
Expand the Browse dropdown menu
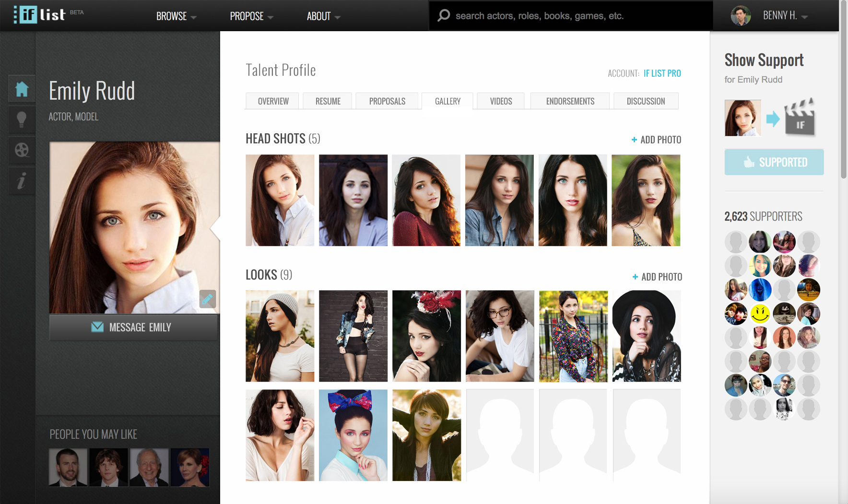coord(176,16)
